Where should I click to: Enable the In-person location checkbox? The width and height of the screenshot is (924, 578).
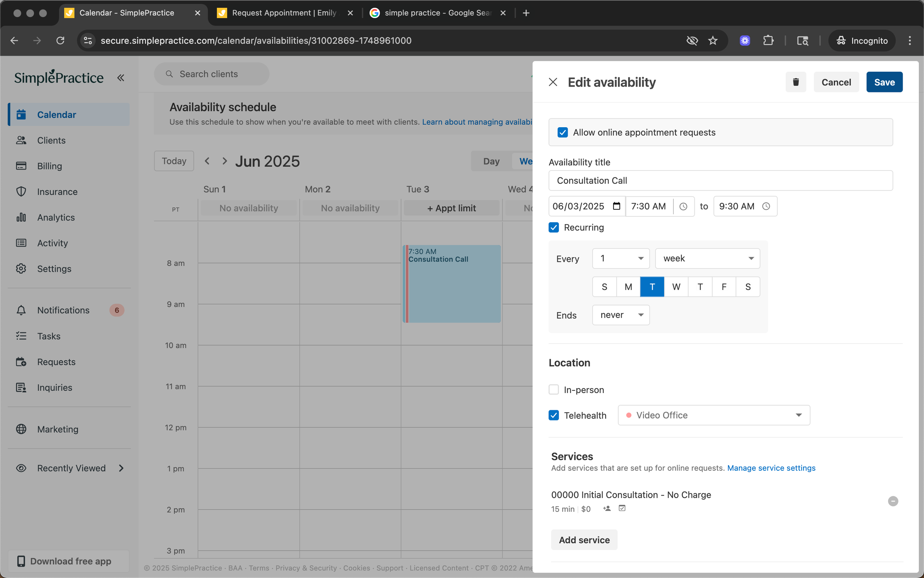(554, 389)
